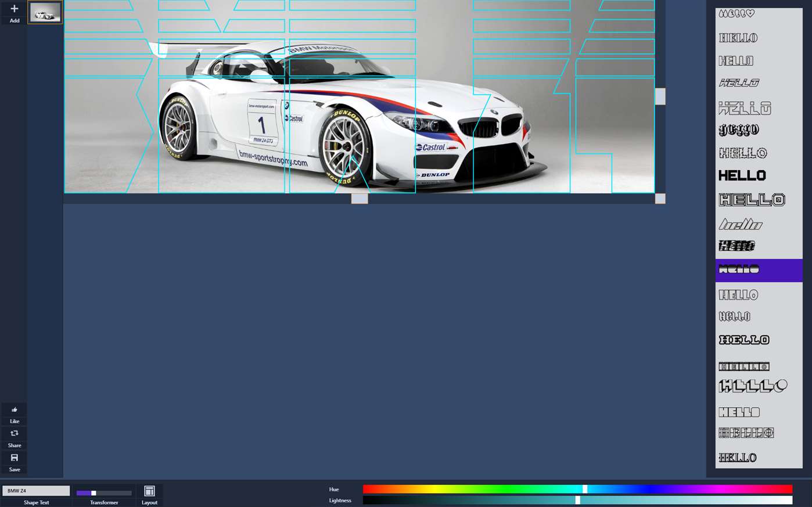Click the Shape Text section label
The height and width of the screenshot is (507, 812).
pyautogui.click(x=36, y=502)
